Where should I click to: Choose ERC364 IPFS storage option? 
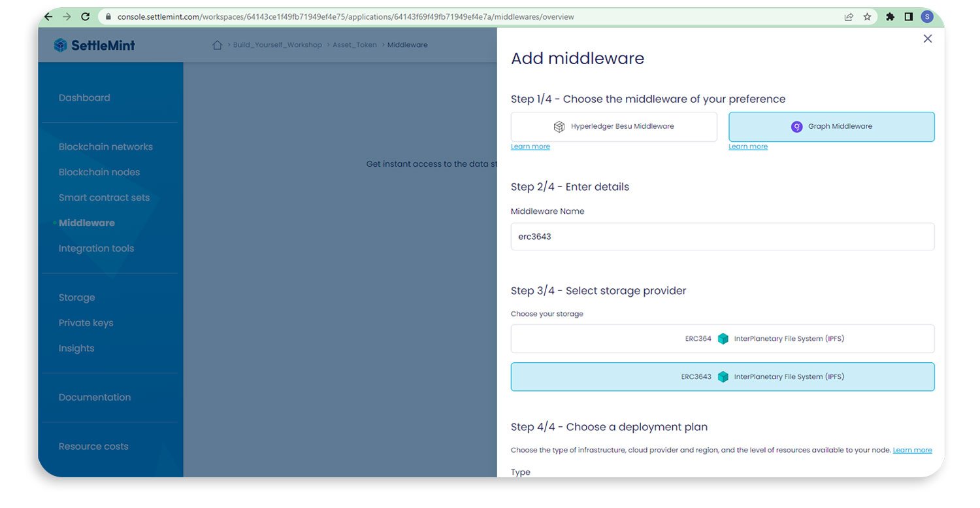[723, 339]
